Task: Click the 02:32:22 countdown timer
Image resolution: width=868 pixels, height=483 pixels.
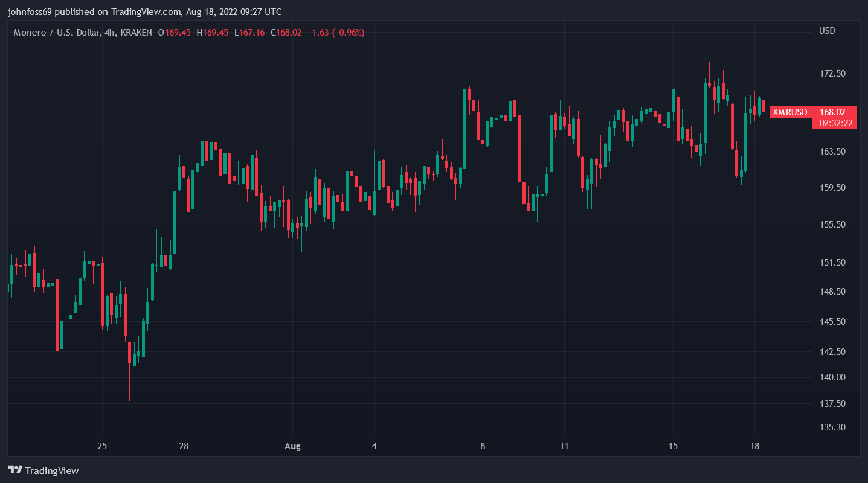Action: [836, 123]
